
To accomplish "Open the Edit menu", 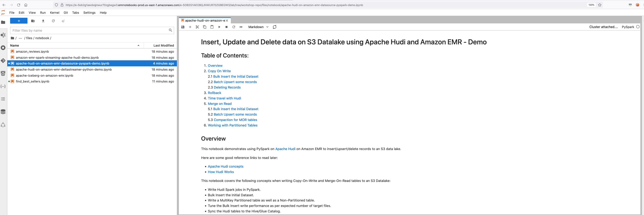I will 21,13.
